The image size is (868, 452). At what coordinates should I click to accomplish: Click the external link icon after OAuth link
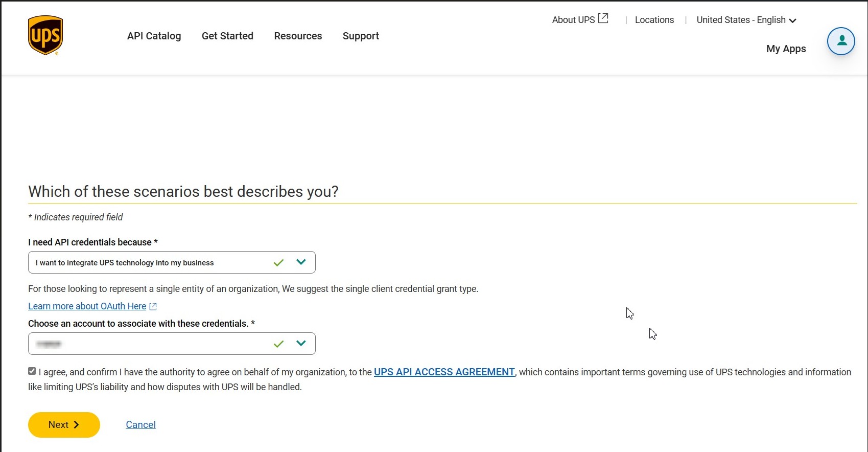153,306
